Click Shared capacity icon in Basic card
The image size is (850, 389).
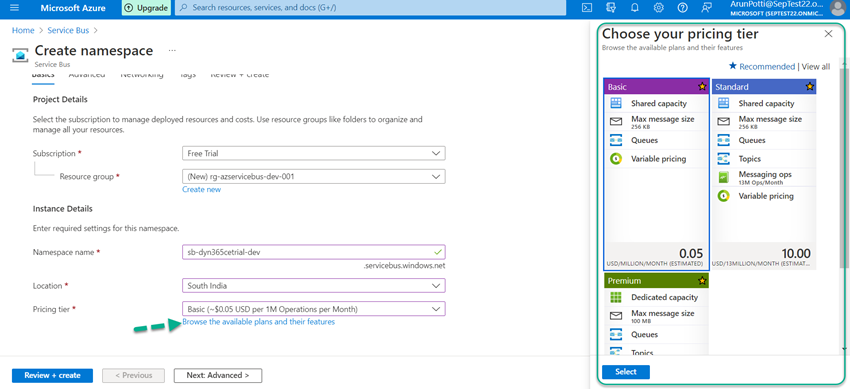[x=616, y=103]
